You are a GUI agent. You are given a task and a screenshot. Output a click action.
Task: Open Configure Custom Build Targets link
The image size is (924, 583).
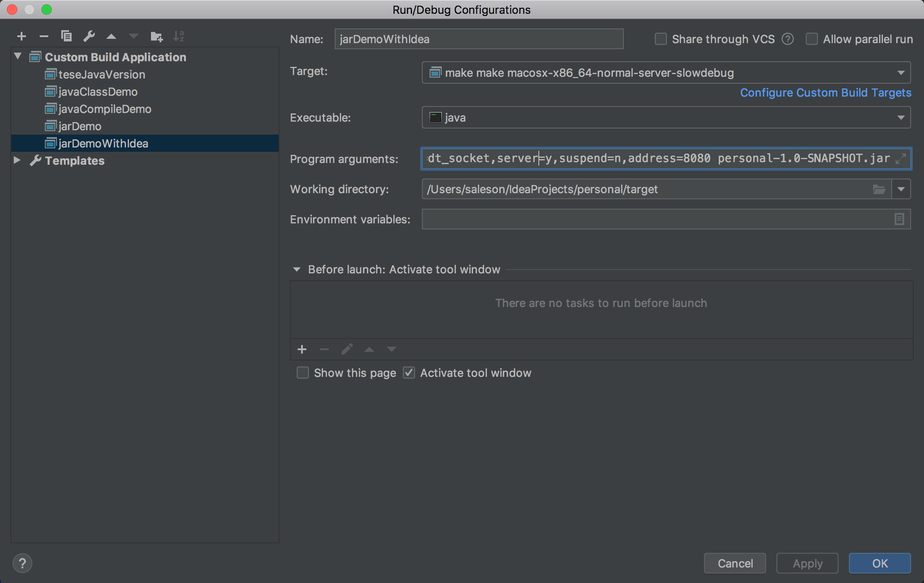[x=826, y=93]
